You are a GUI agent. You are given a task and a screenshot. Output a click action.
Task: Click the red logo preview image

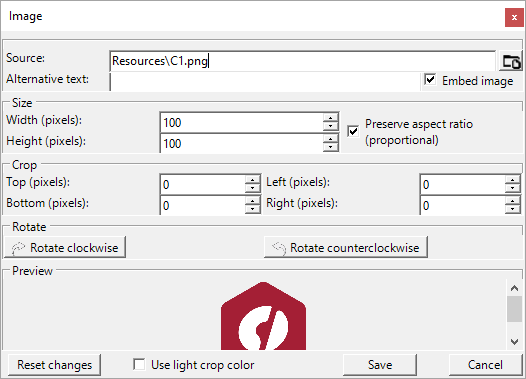(263, 316)
